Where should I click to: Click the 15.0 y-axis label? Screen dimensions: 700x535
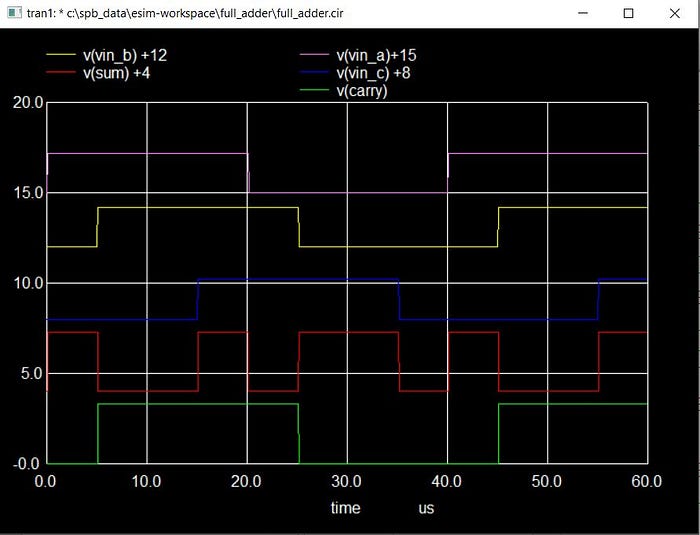point(28,193)
